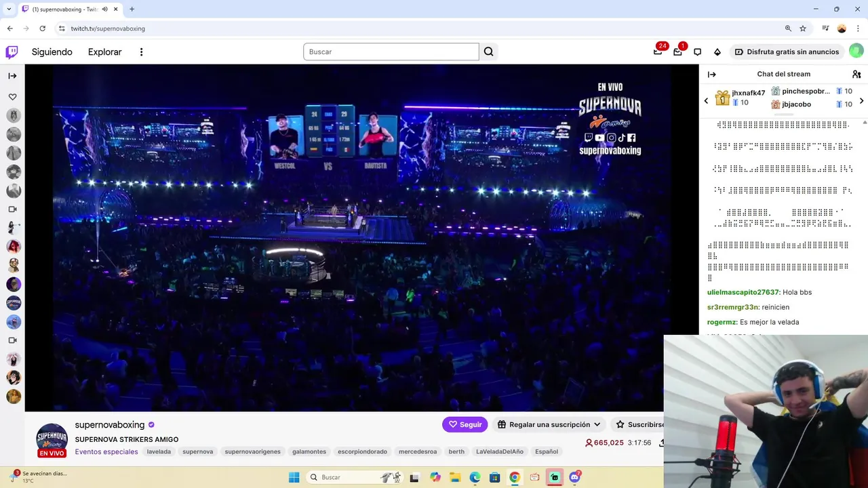Click chat user rogermz

click(x=722, y=322)
